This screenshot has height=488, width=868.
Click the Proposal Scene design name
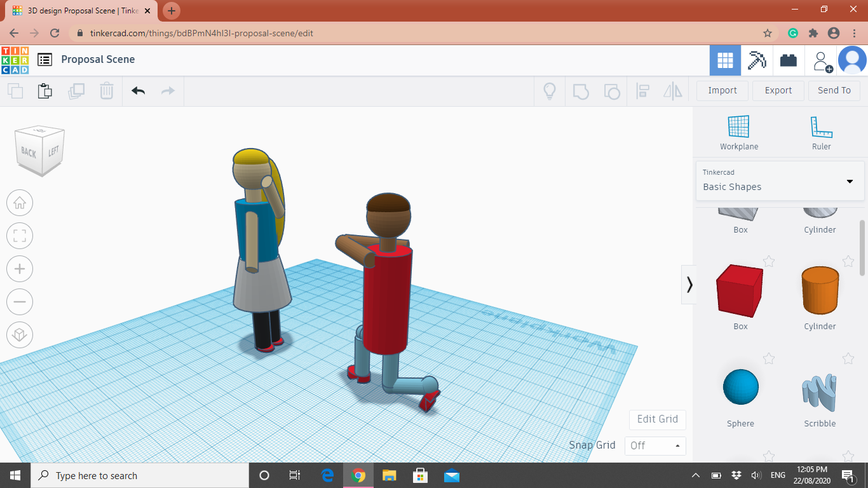pos(98,59)
